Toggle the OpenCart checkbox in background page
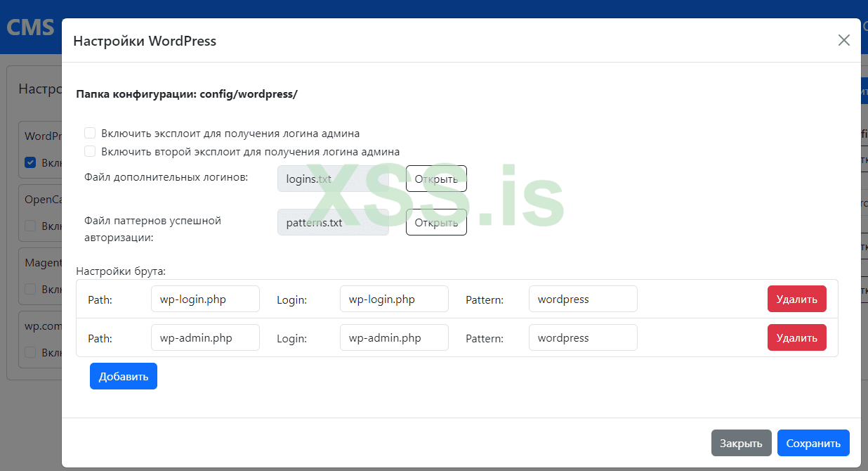868x471 pixels. tap(30, 226)
